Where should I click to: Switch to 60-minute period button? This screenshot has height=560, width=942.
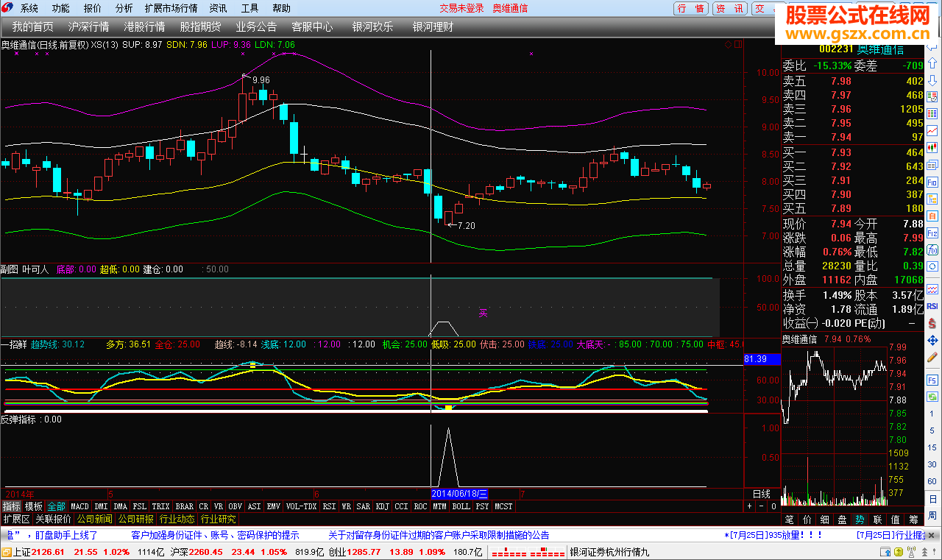[932, 481]
